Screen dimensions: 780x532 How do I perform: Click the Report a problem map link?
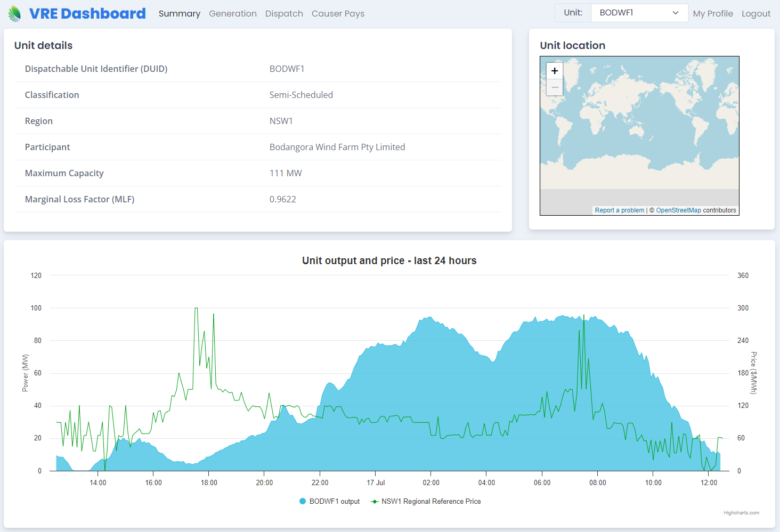tap(620, 210)
